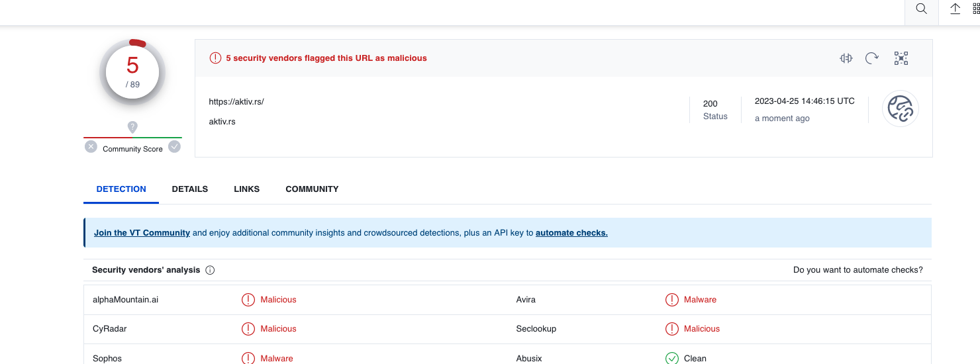980x364 pixels.
Task: Click alphaMountain.ai malicious warning icon
Action: click(248, 300)
